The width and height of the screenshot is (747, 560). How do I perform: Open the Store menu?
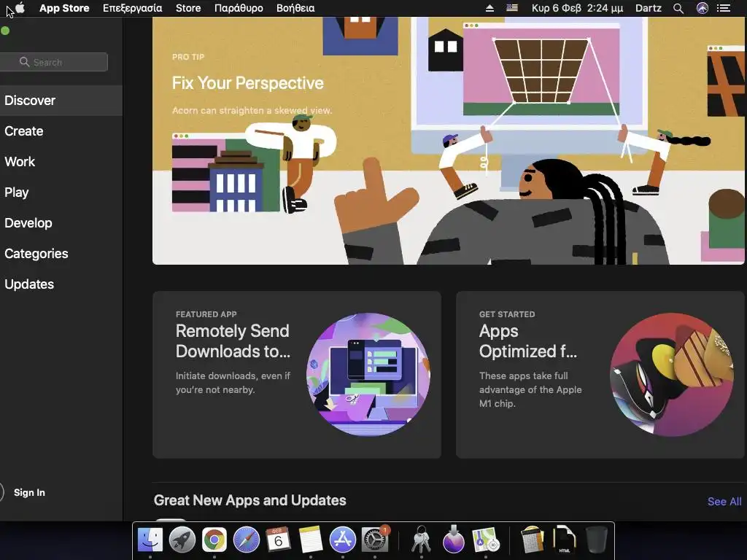coord(188,8)
